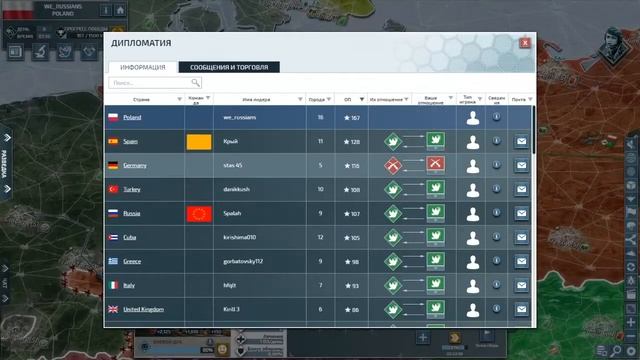The image size is (640, 360).
Task: Open the Turkey country link
Action: pyautogui.click(x=132, y=189)
